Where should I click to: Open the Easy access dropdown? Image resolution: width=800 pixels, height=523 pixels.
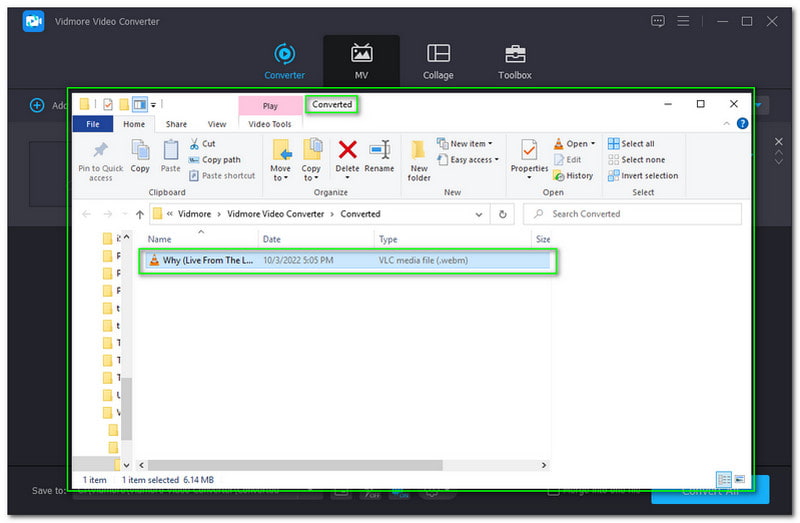tap(468, 160)
